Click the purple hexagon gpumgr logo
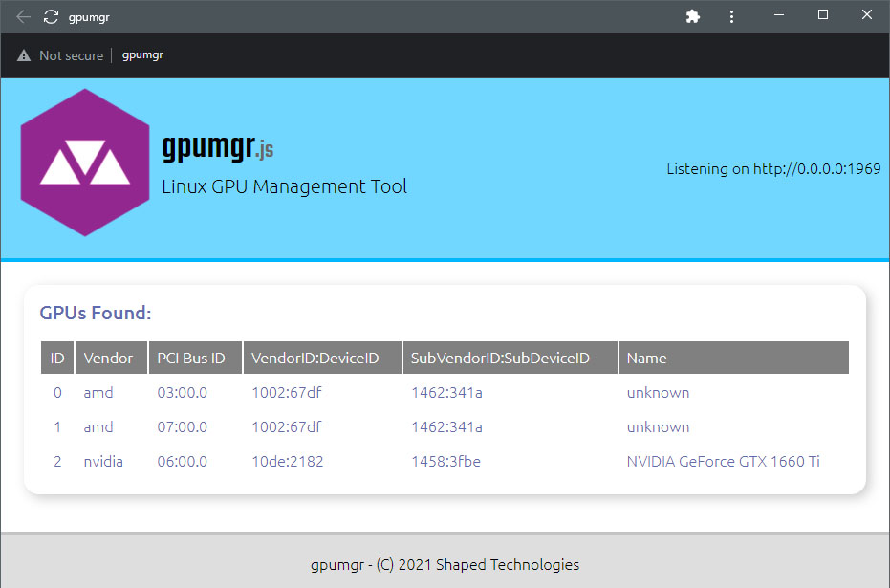 85,163
